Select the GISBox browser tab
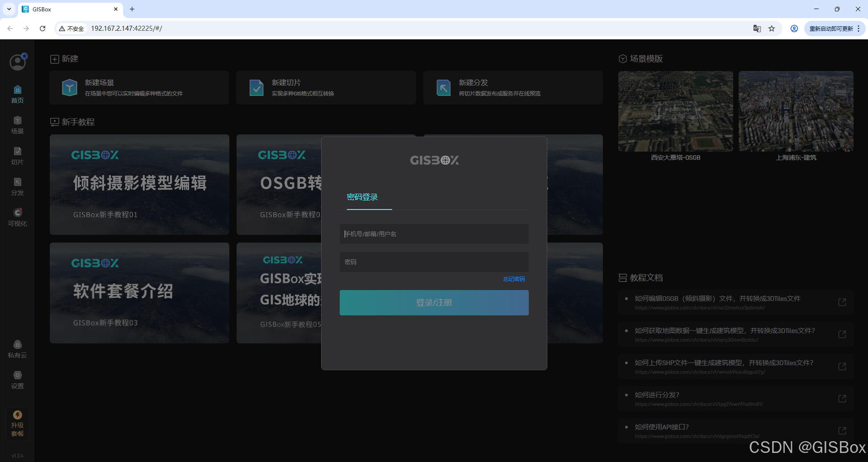 coord(70,9)
